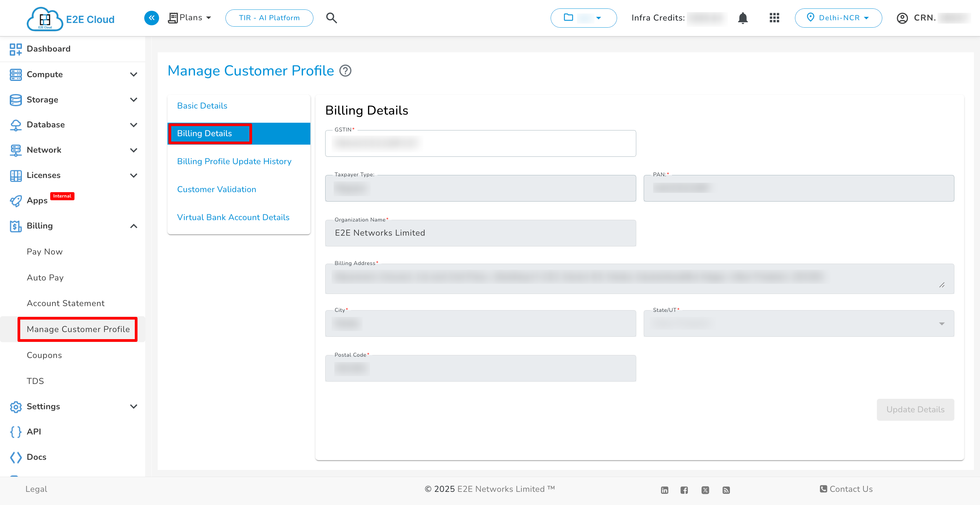Screen dimensions: 980x505
Task: Expand the Database menu chevron
Action: pos(133,125)
